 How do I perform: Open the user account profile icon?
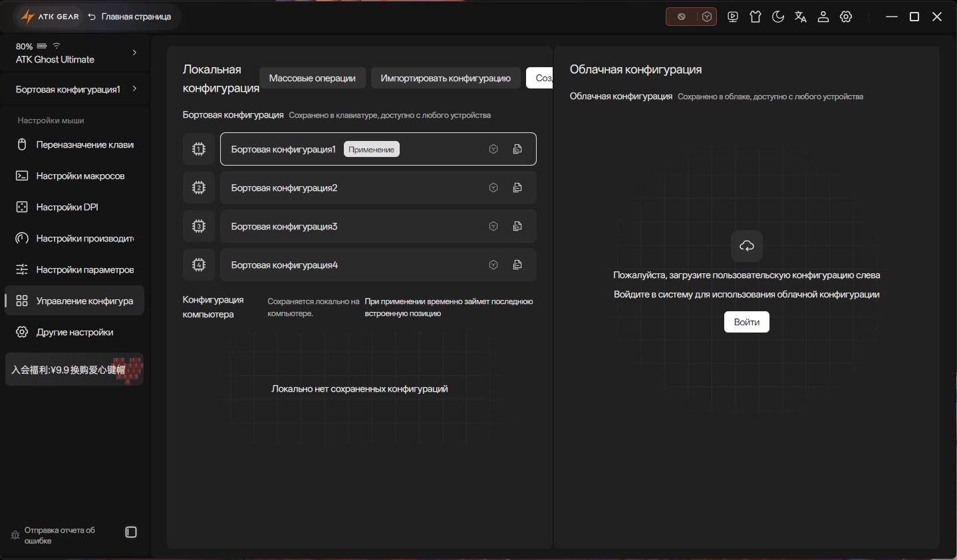click(823, 17)
